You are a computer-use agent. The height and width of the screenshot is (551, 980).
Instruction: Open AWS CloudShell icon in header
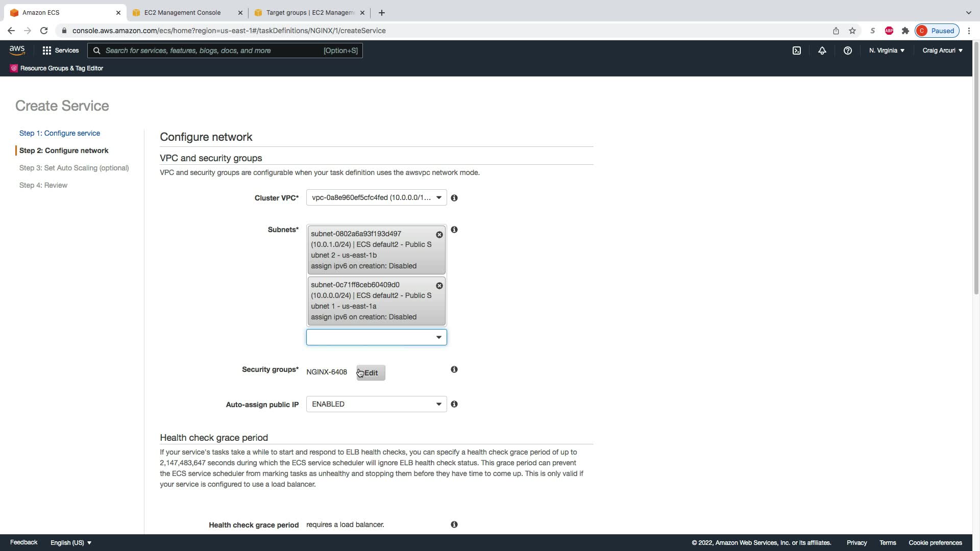[796, 51]
